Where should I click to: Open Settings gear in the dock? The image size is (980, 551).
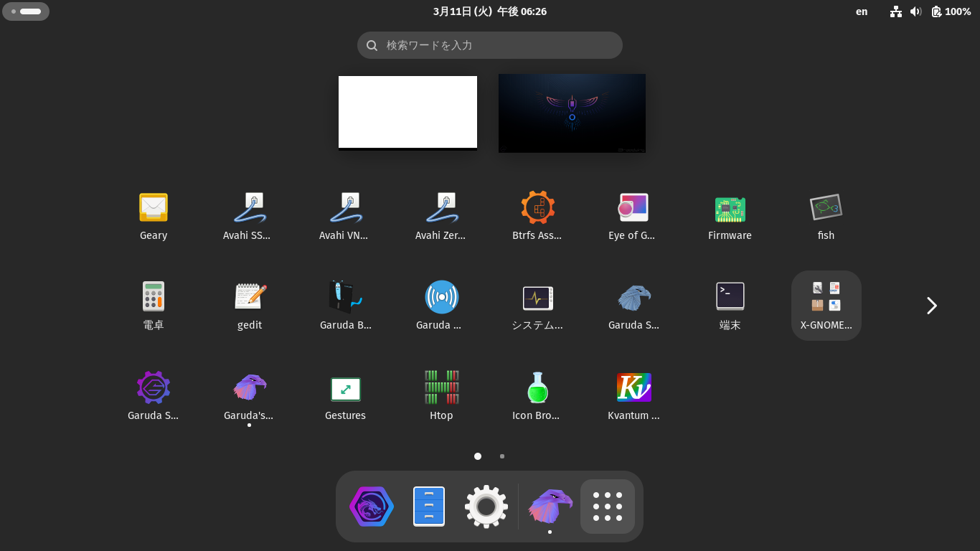click(486, 507)
